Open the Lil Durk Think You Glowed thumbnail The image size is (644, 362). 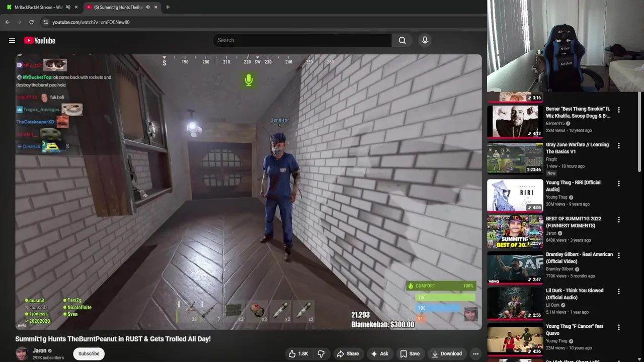(x=515, y=303)
